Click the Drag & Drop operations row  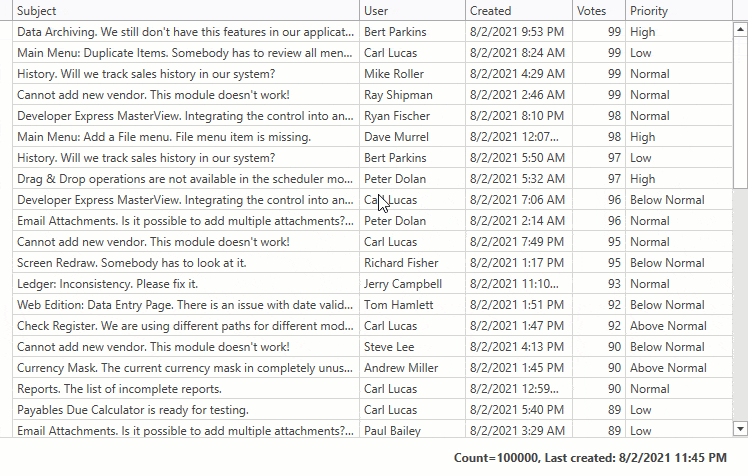click(x=185, y=179)
